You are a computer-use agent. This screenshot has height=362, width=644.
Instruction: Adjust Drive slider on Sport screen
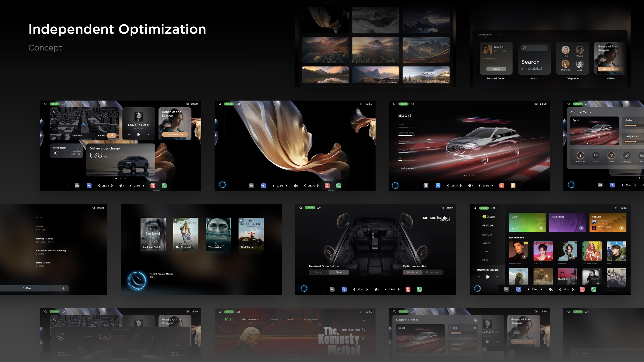tap(407, 127)
